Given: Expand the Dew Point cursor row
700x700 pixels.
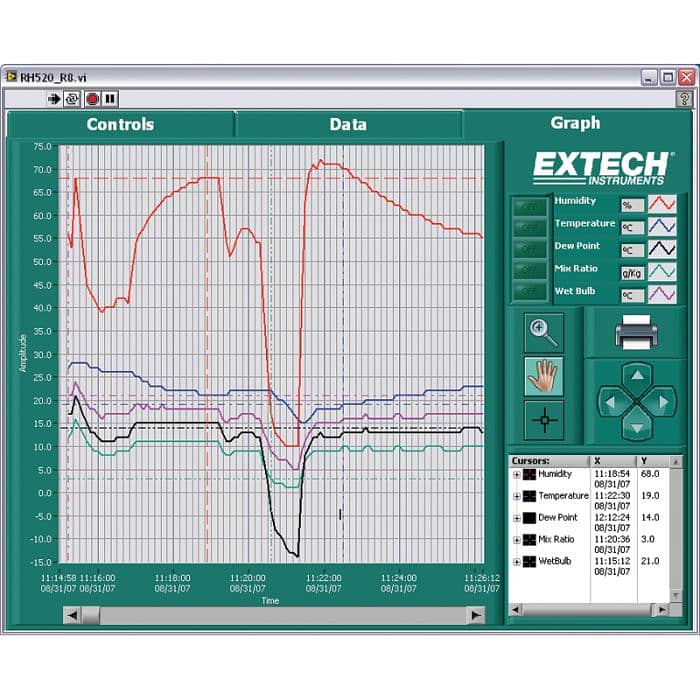Looking at the screenshot, I should (517, 518).
